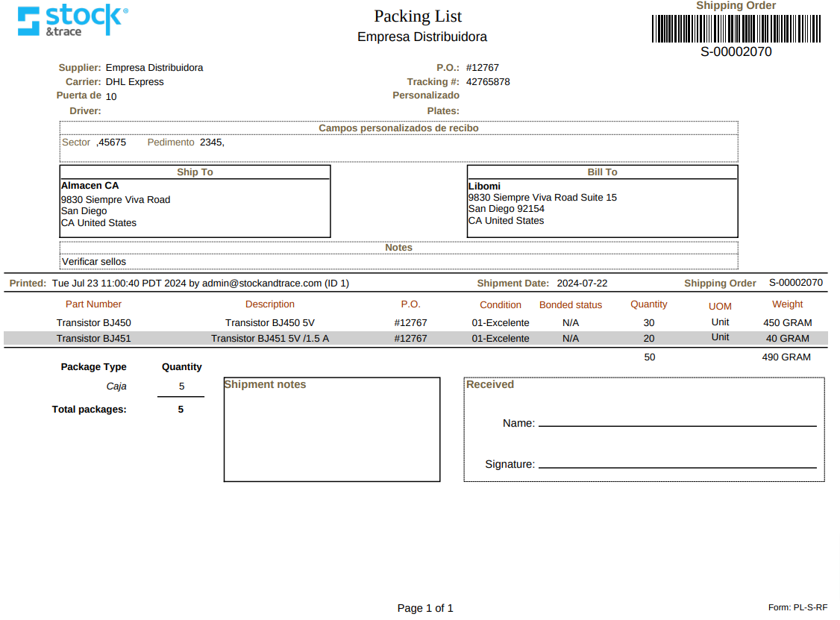The width and height of the screenshot is (840, 620).
Task: Select the 'Packing List' title
Action: click(418, 16)
